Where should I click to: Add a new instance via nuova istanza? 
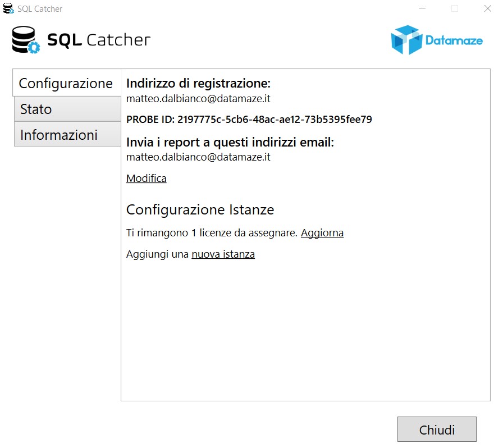(x=223, y=254)
